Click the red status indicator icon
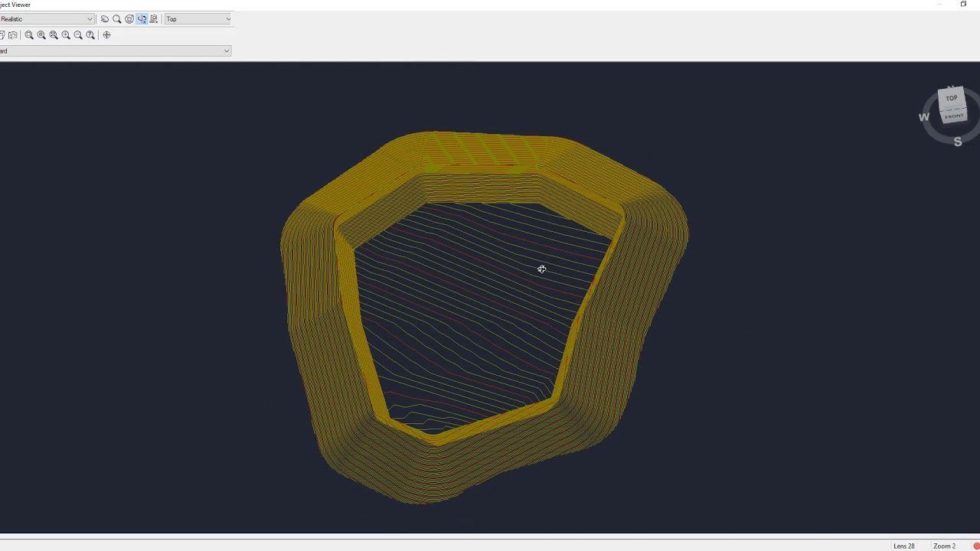This screenshot has height=551, width=980. pos(976,546)
